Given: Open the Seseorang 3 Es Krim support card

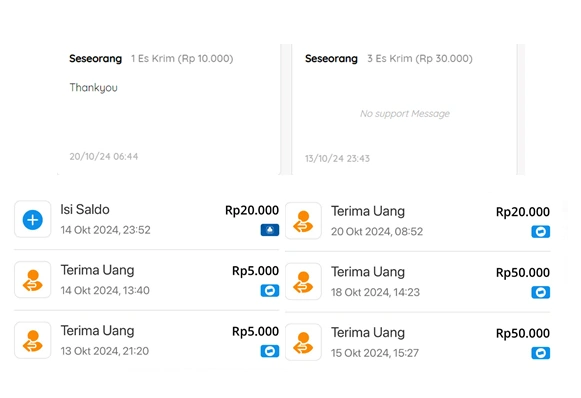Looking at the screenshot, I should coord(404,109).
